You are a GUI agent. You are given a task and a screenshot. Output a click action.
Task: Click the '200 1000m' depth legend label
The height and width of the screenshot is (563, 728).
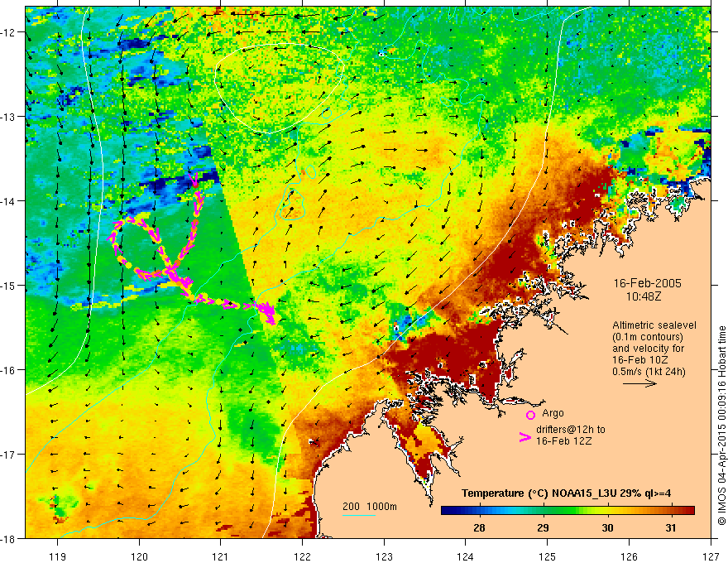coord(370,507)
